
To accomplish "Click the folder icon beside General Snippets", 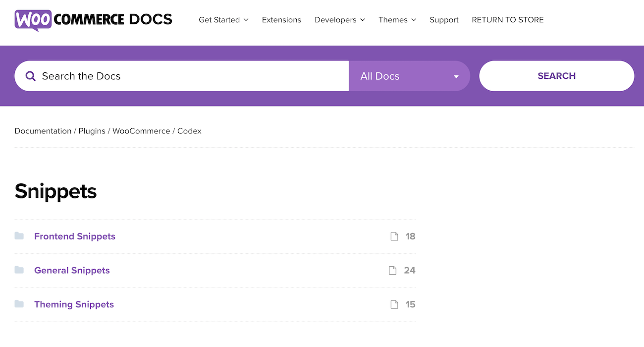I will pos(19,270).
